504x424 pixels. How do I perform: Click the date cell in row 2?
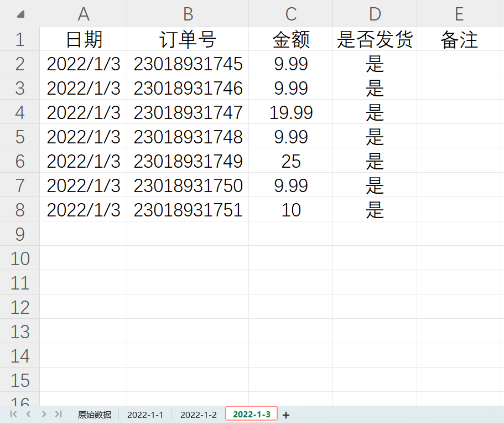(83, 63)
